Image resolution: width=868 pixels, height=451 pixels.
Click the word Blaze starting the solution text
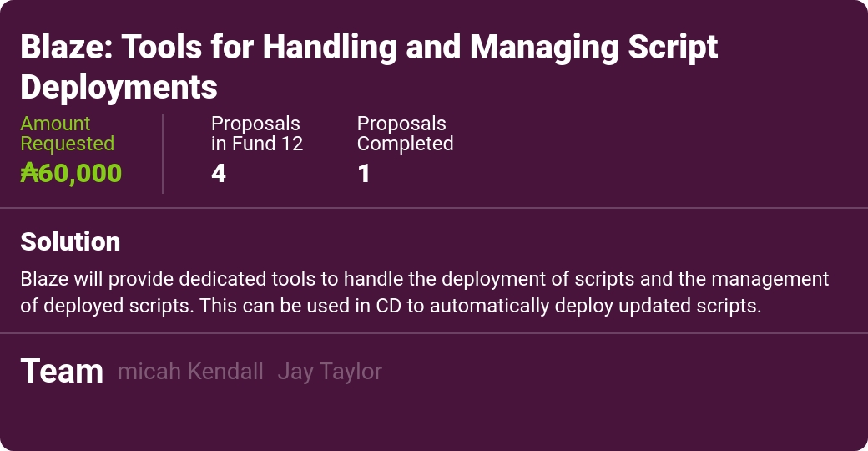click(44, 279)
